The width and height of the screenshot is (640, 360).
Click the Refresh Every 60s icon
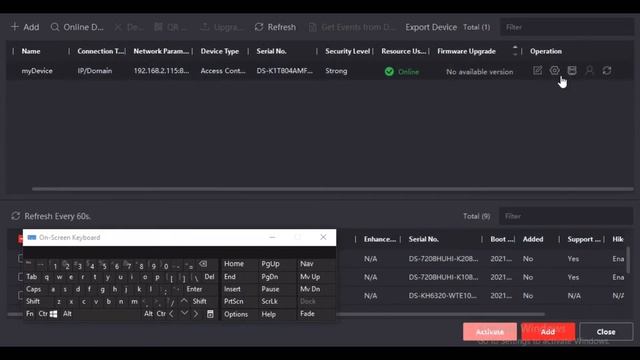[16, 216]
